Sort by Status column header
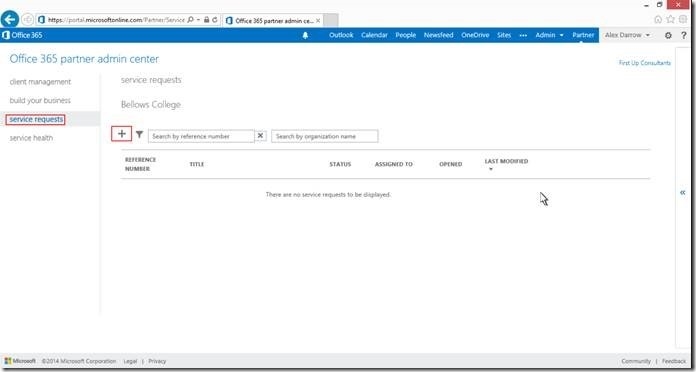This screenshot has height=372, width=696. [340, 164]
